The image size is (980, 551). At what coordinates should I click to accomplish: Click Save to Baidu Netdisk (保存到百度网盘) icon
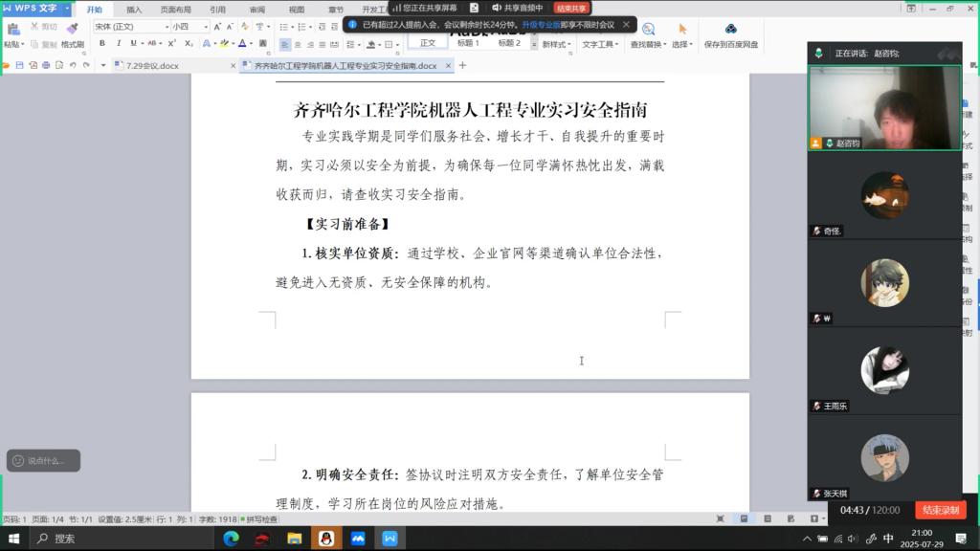[730, 30]
